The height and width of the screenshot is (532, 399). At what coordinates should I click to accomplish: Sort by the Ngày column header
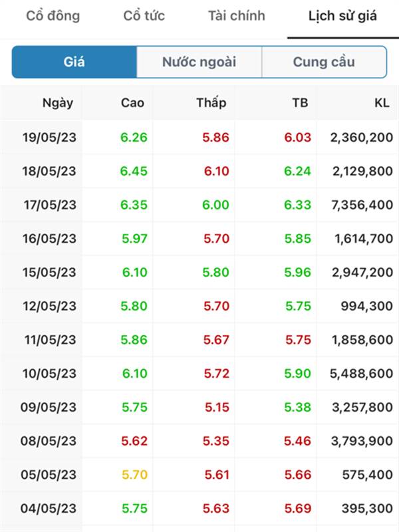58,103
